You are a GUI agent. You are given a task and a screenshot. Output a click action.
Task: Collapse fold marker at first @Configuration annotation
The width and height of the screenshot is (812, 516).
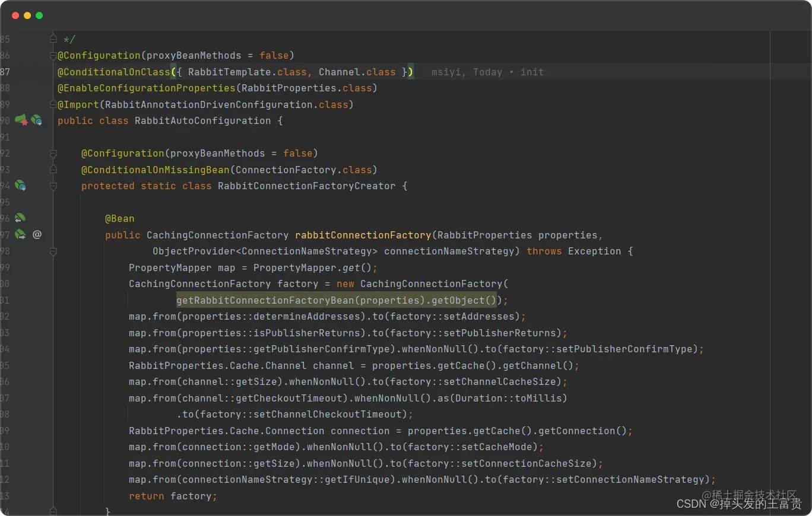click(x=53, y=56)
